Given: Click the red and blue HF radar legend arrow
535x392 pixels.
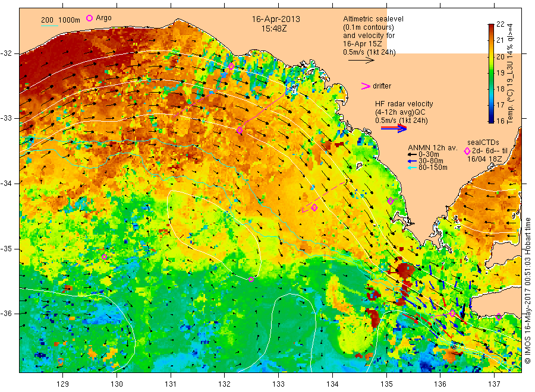Looking at the screenshot, I should tap(394, 128).
